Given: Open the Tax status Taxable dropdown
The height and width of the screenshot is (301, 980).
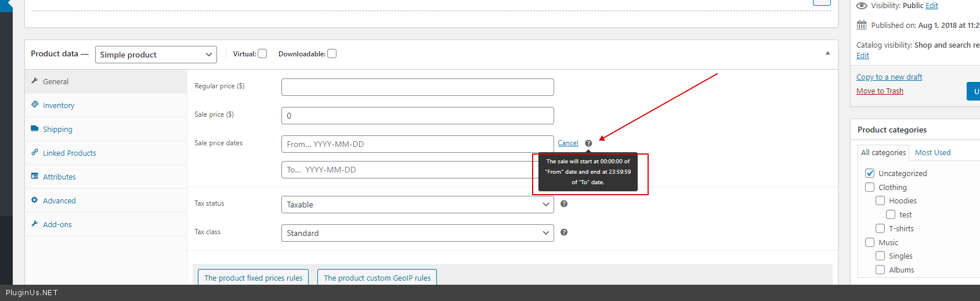Looking at the screenshot, I should coord(418,205).
